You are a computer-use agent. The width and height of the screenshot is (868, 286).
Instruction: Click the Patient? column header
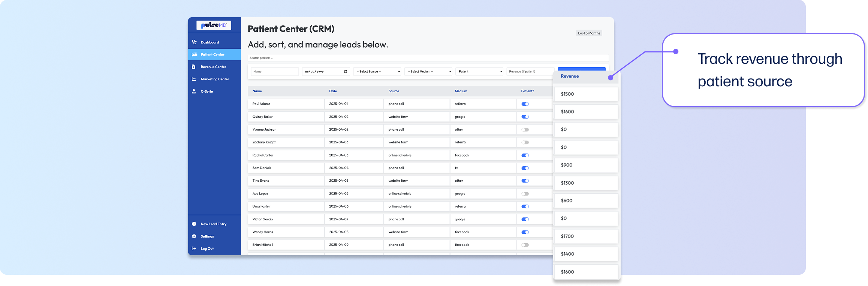pos(528,91)
